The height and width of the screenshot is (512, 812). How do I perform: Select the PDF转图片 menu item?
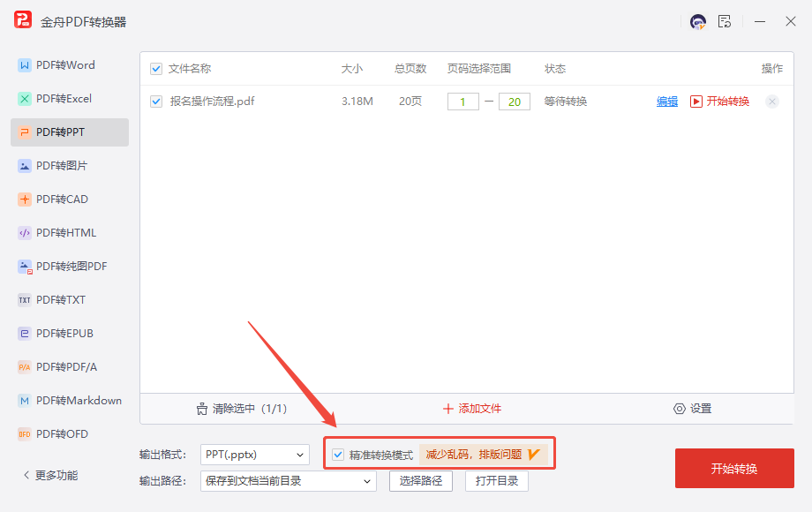click(x=70, y=166)
